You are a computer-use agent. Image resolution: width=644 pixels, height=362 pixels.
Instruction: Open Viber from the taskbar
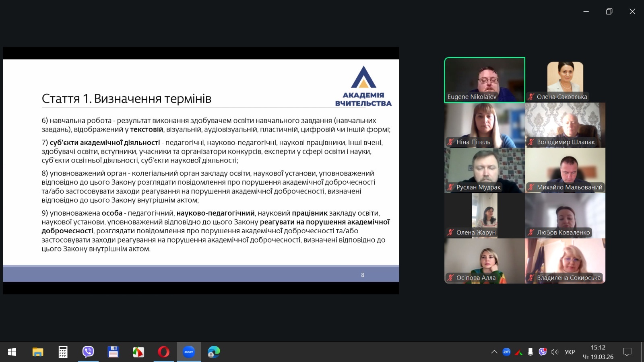[88, 352]
